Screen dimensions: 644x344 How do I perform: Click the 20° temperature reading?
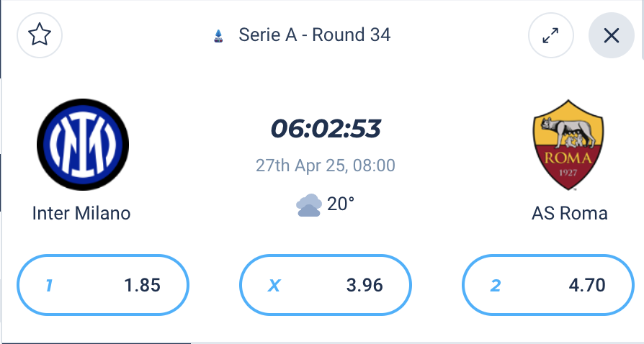pos(341,204)
